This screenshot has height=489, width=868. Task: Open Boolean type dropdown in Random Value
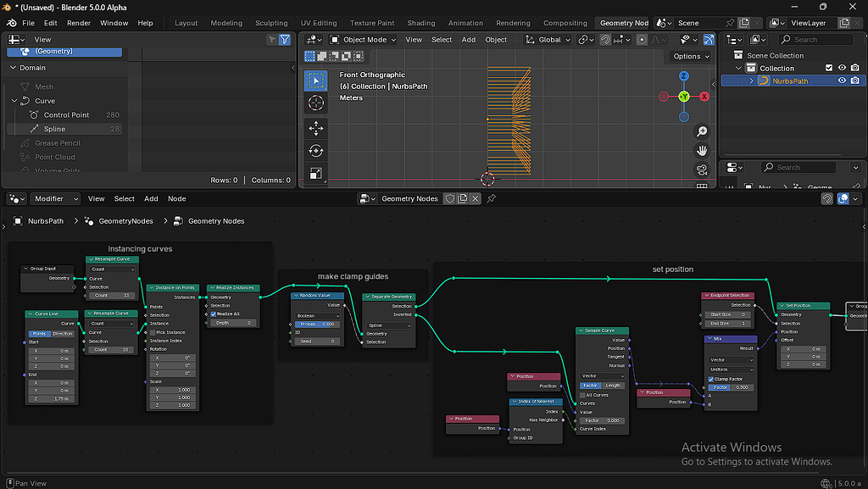pyautogui.click(x=318, y=316)
